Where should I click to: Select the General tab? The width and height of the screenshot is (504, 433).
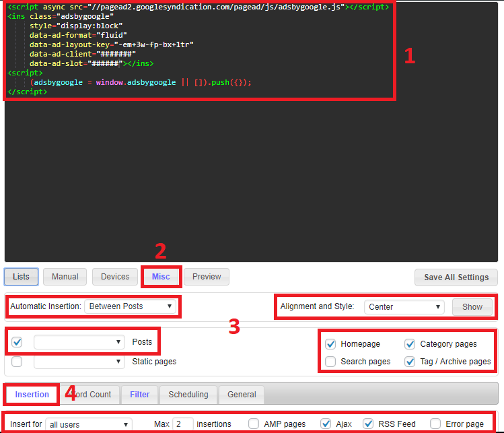[x=242, y=395]
